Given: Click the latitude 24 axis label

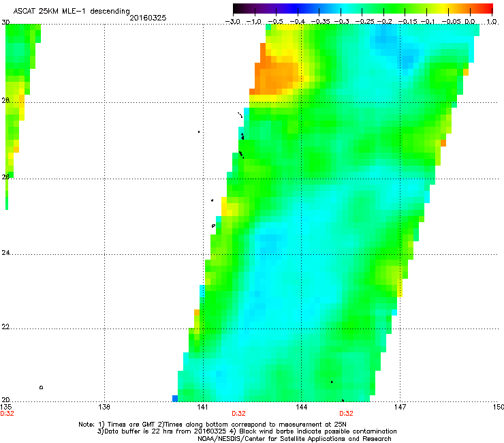Looking at the screenshot, I should [x=5, y=253].
